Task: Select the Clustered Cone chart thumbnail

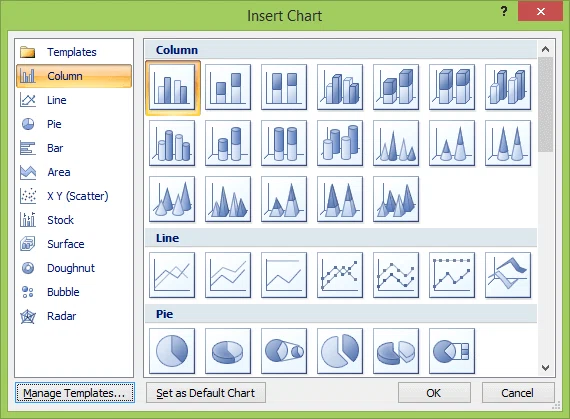Action: coord(396,144)
